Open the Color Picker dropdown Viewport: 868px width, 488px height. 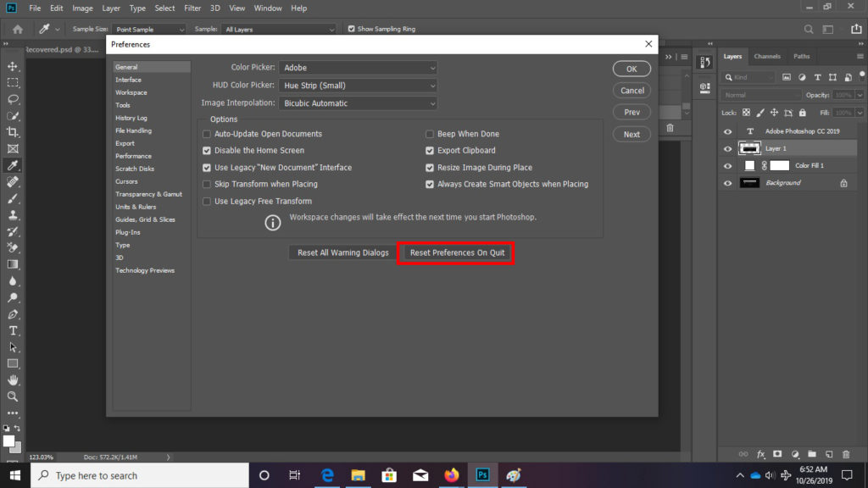pos(359,68)
